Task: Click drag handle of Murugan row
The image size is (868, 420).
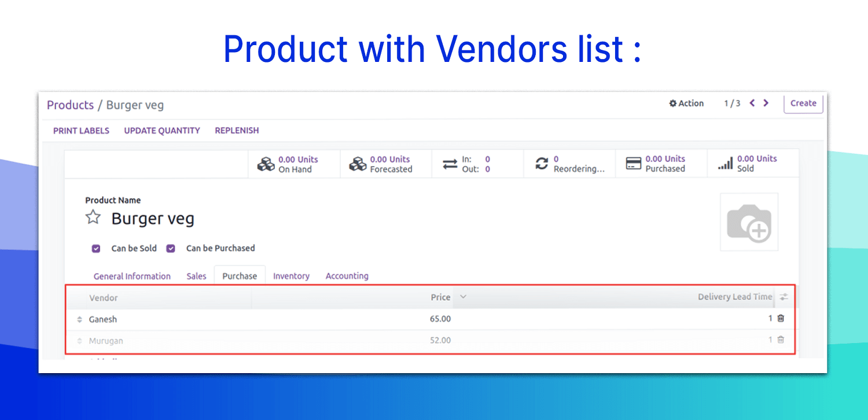Action: pyautogui.click(x=80, y=341)
